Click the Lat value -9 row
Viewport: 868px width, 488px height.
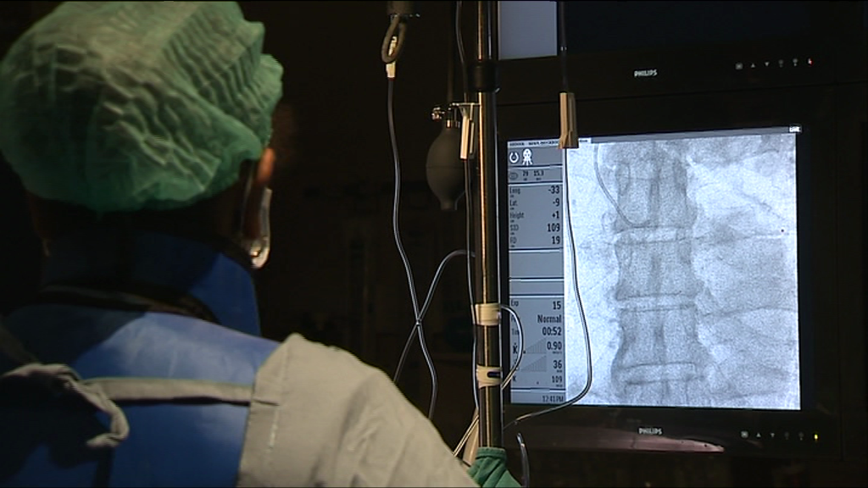tap(536, 202)
